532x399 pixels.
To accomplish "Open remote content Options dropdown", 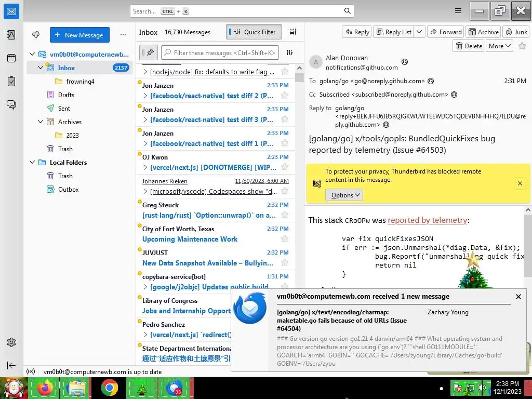I will (x=344, y=195).
